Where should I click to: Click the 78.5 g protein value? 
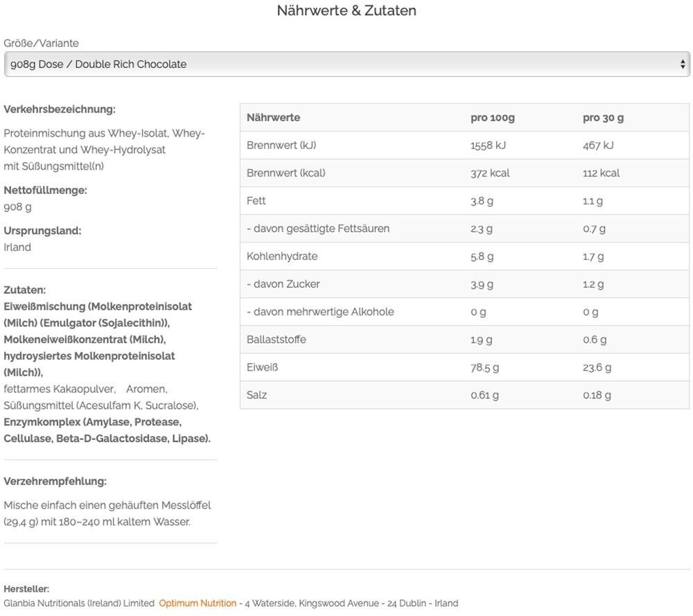(484, 367)
